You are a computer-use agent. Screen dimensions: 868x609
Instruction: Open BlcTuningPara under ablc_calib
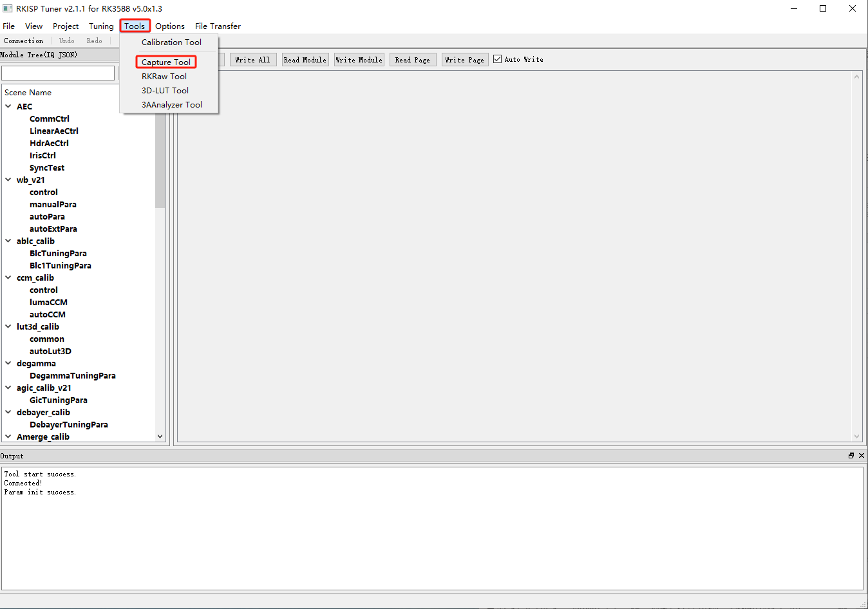58,254
